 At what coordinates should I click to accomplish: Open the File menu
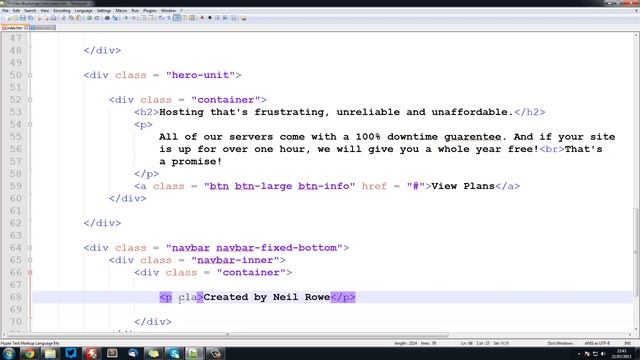(x=5, y=11)
